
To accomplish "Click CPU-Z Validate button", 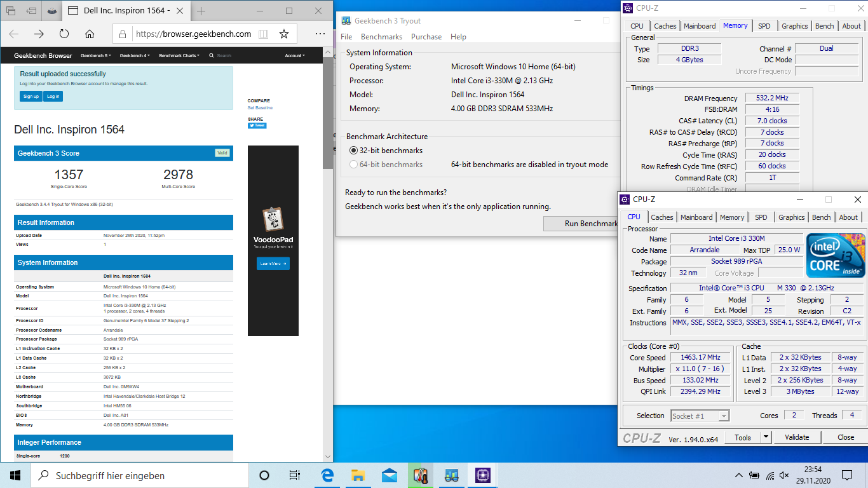I will point(797,437).
